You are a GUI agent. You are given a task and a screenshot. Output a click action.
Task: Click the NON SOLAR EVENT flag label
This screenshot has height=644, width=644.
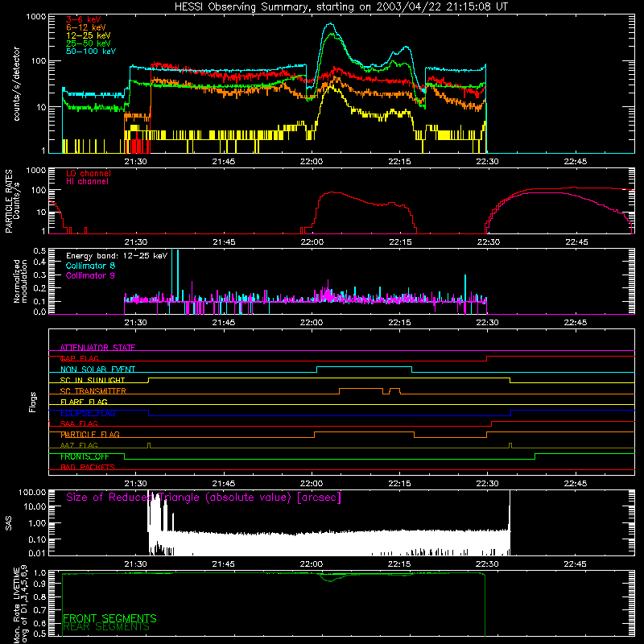point(97,369)
